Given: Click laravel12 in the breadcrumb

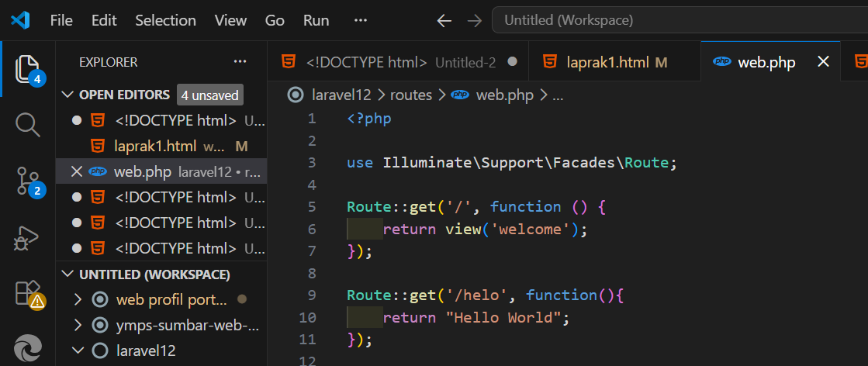Looking at the screenshot, I should (x=341, y=95).
